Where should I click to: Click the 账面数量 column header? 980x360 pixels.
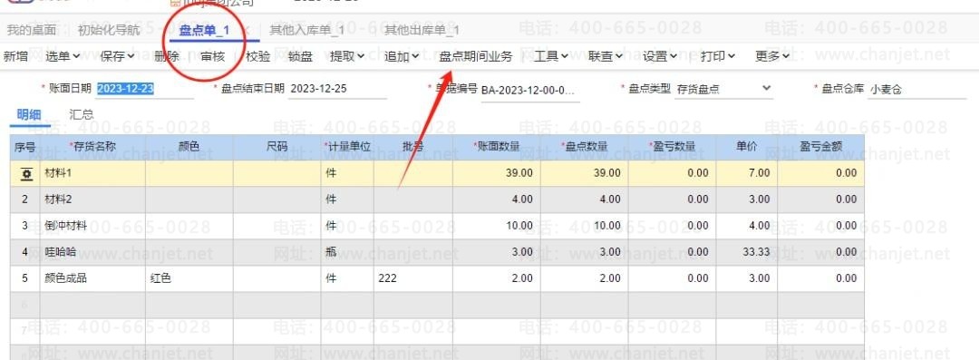click(497, 148)
